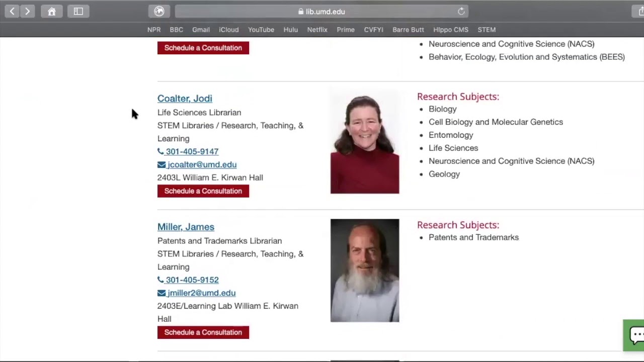Open the Netflix bookmark
Screen dimensions: 644x362
tap(317, 30)
